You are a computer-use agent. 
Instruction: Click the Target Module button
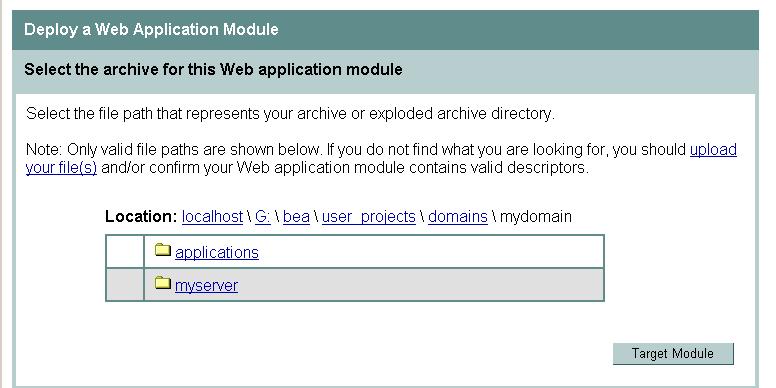click(x=673, y=354)
